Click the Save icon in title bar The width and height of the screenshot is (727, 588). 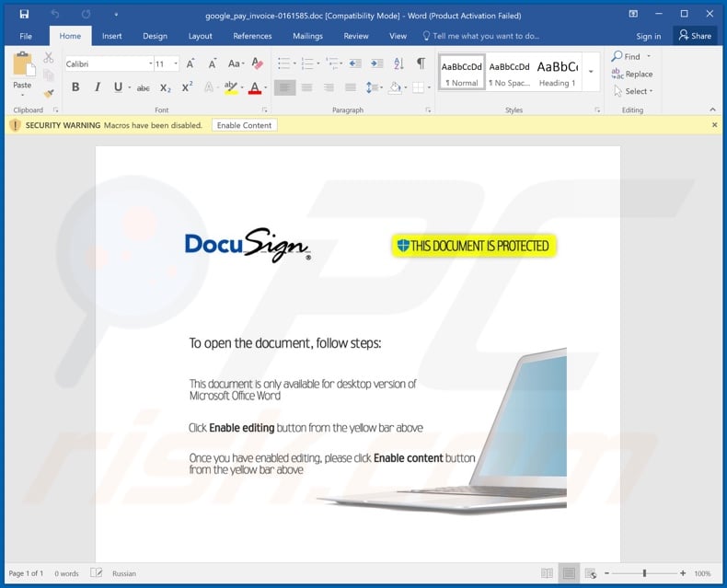tap(24, 15)
